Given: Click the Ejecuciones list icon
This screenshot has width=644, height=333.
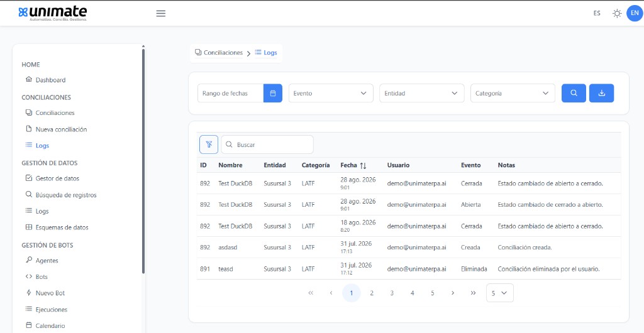Looking at the screenshot, I should (29, 308).
